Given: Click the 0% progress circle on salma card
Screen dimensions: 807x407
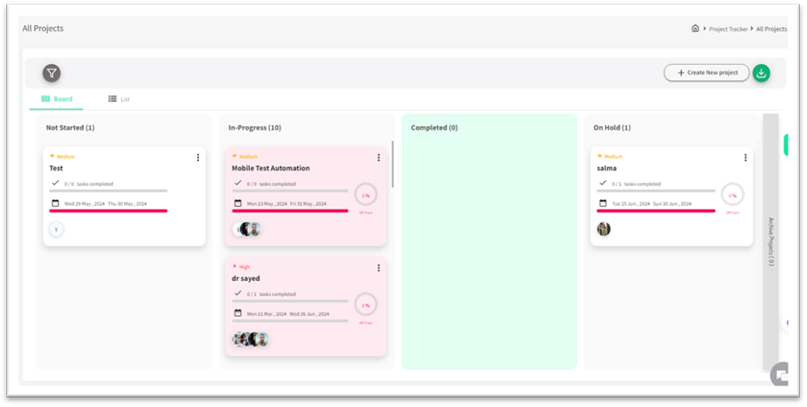Looking at the screenshot, I should tap(732, 196).
